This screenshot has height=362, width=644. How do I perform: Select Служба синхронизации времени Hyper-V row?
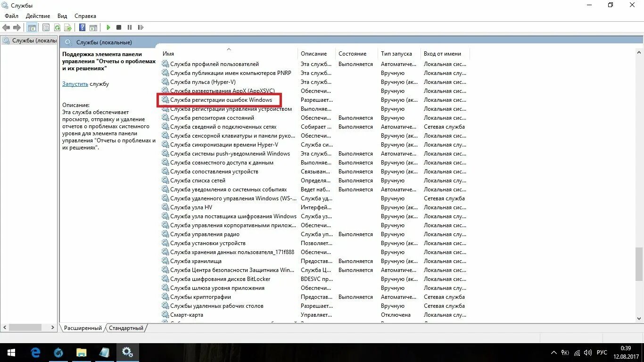pyautogui.click(x=315, y=145)
